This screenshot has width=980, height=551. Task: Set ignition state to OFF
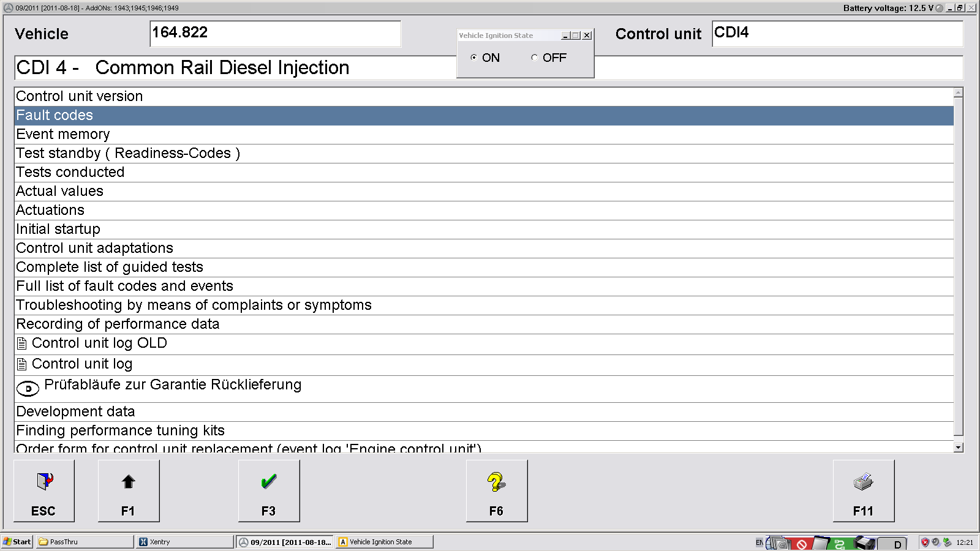point(534,58)
